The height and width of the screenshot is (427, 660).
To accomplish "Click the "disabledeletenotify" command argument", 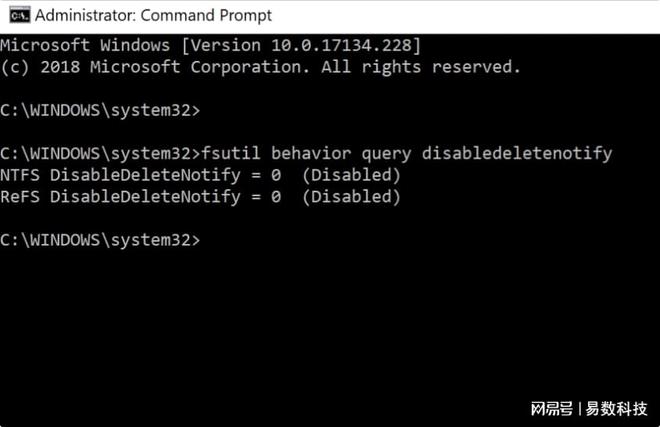I will pyautogui.click(x=516, y=154).
